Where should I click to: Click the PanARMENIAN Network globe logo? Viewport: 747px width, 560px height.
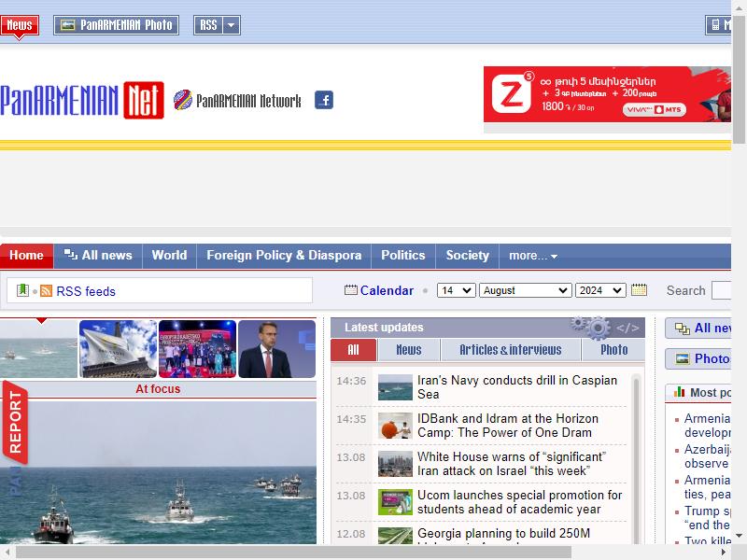(182, 100)
